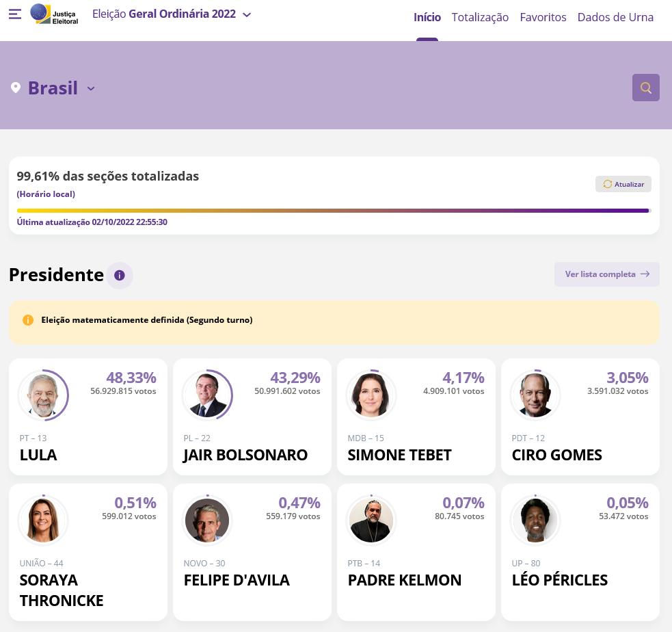Click the Presidente info icon

click(x=120, y=275)
